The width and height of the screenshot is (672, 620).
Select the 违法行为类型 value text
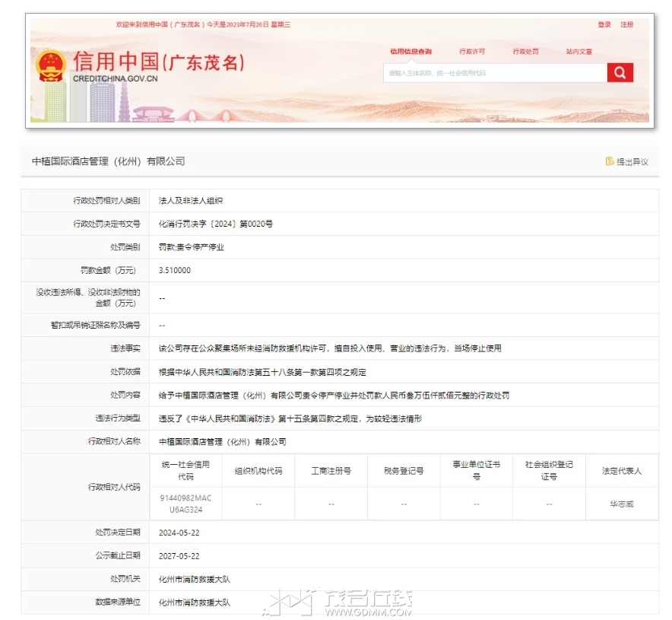[290, 418]
